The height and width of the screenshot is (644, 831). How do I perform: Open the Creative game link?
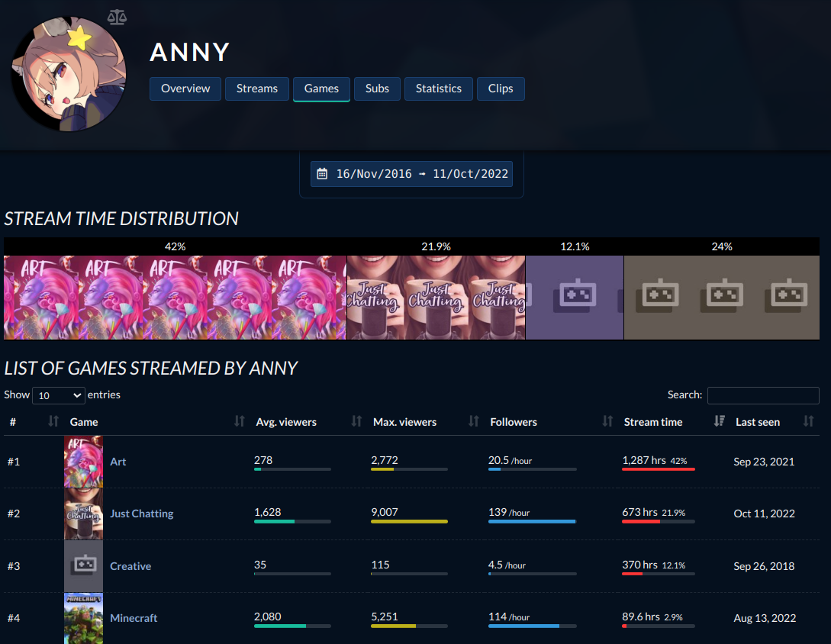click(x=130, y=566)
